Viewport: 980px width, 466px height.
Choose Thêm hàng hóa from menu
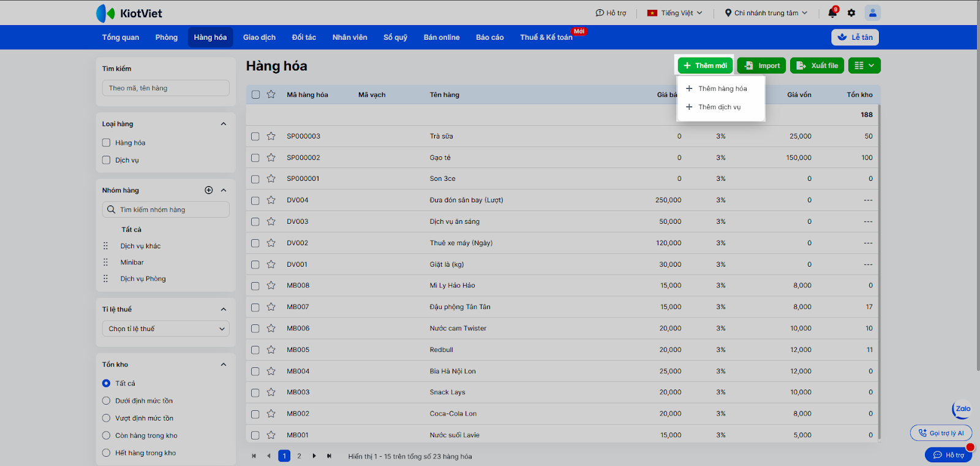tap(721, 88)
